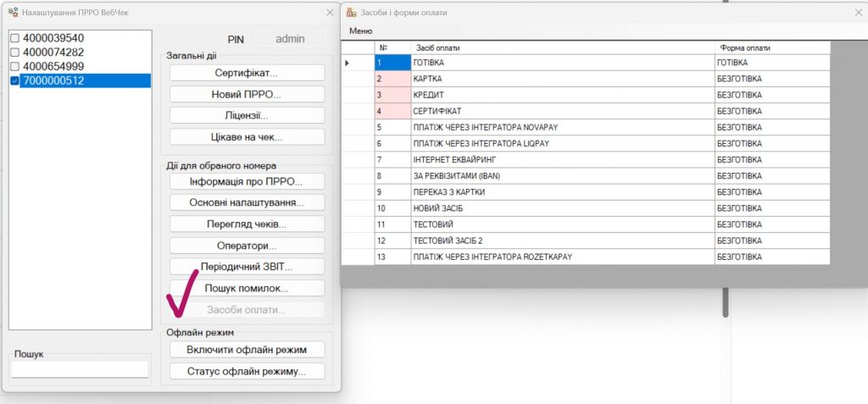Tick the checkbox for 4000074282

(x=14, y=53)
